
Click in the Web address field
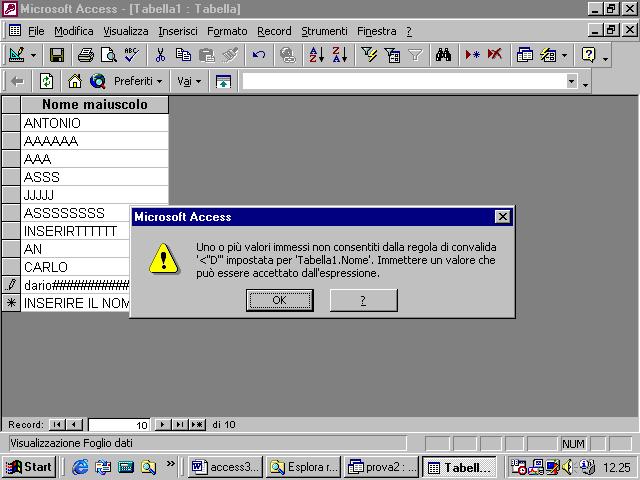click(405, 81)
